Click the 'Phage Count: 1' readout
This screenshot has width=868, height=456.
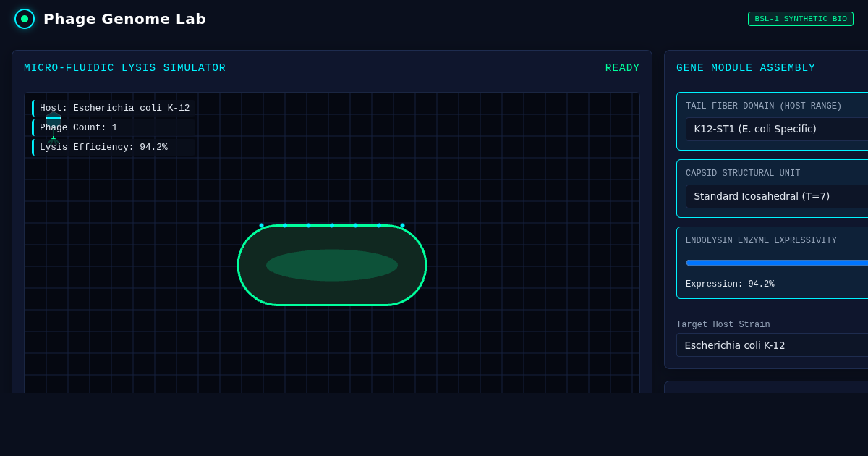[114, 127]
